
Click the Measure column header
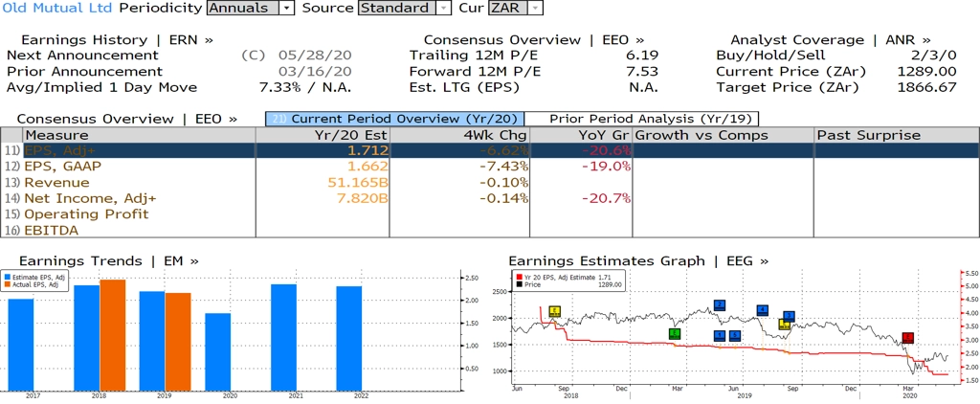pos(139,135)
